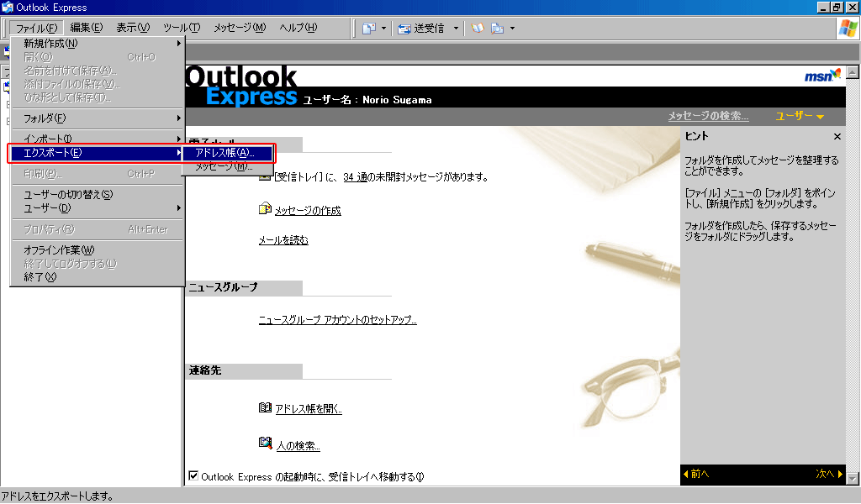Open the メッセージ(M) menu

(x=240, y=28)
